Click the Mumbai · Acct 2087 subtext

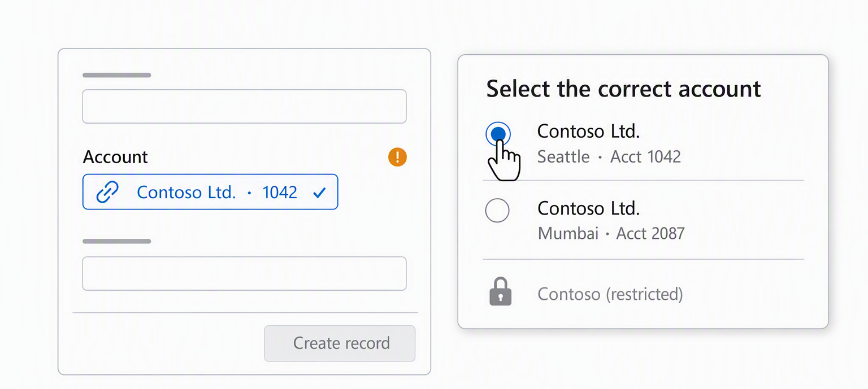pos(611,233)
